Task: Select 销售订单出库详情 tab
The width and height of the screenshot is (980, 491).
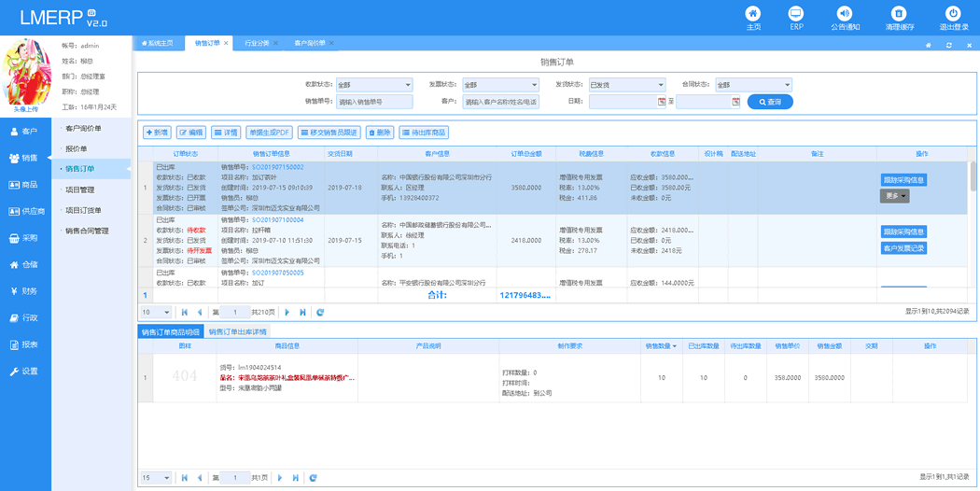Action: tap(237, 332)
